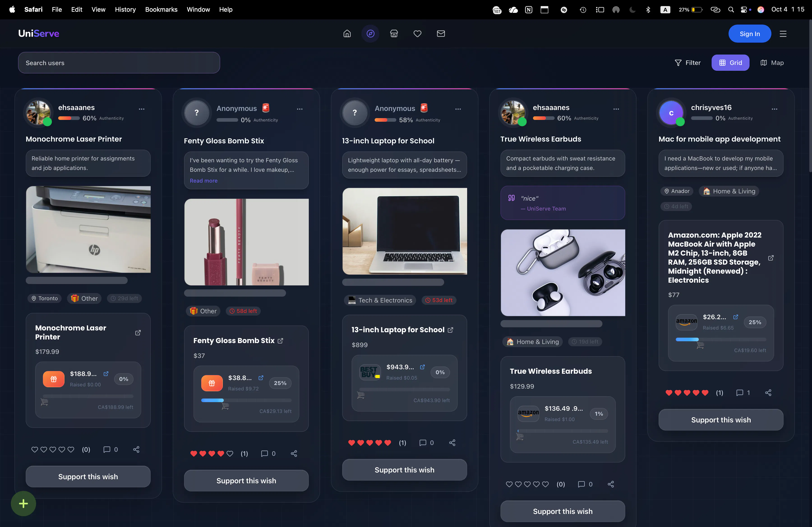Focus the Search users field
Viewport: 812px width, 527px height.
(x=119, y=63)
